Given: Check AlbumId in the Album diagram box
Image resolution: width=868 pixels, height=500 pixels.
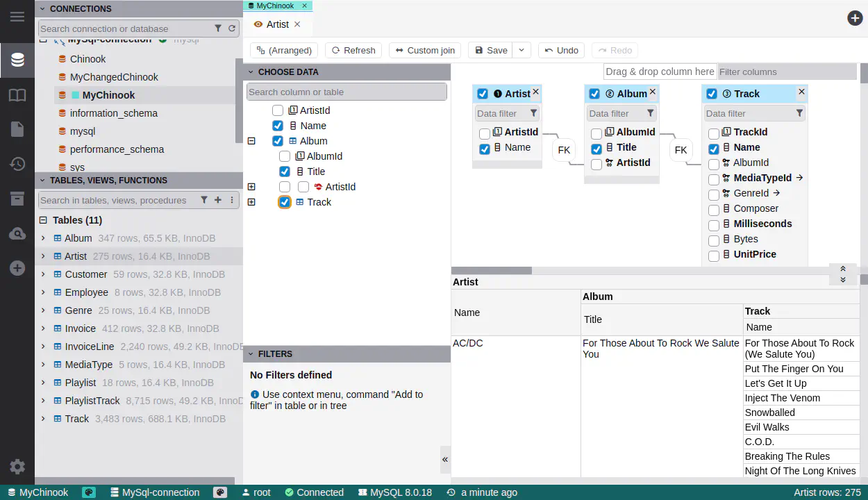Looking at the screenshot, I should pyautogui.click(x=596, y=133).
